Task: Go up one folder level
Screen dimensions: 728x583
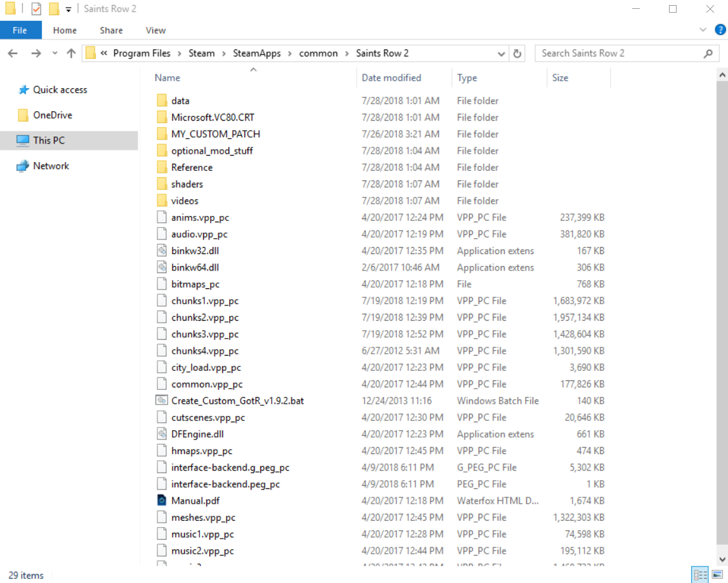Action: [71, 53]
